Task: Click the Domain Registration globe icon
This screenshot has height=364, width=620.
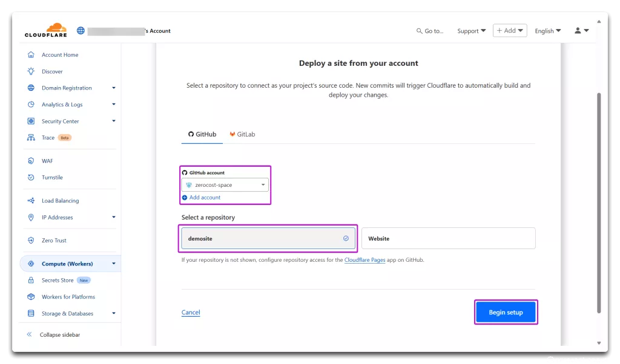Action: 31,88
